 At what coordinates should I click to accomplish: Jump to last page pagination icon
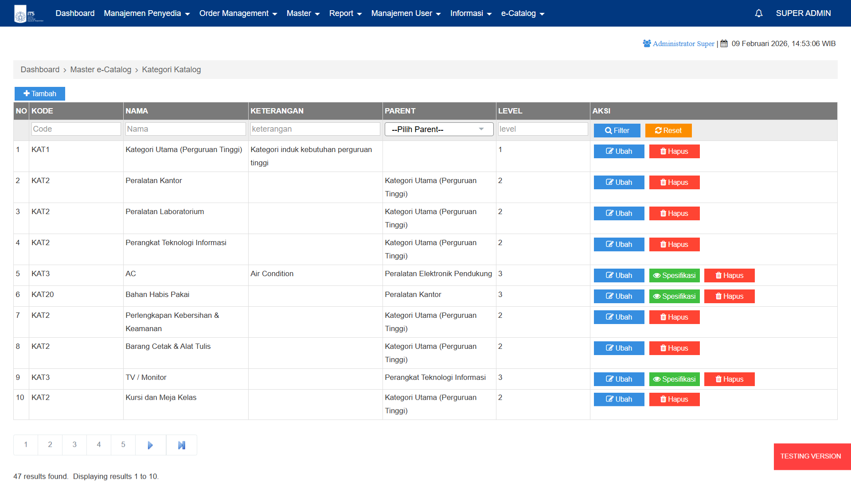[181, 445]
